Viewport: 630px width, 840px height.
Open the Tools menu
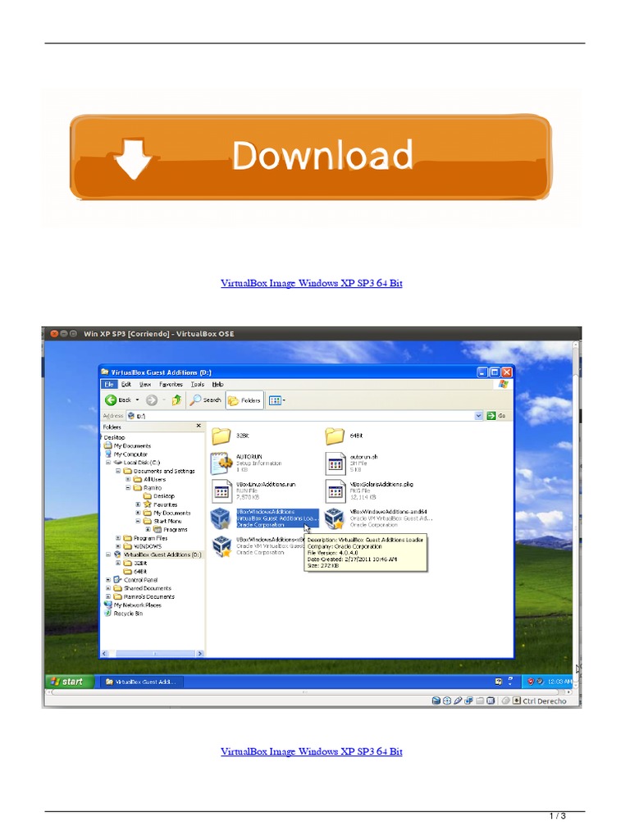198,385
